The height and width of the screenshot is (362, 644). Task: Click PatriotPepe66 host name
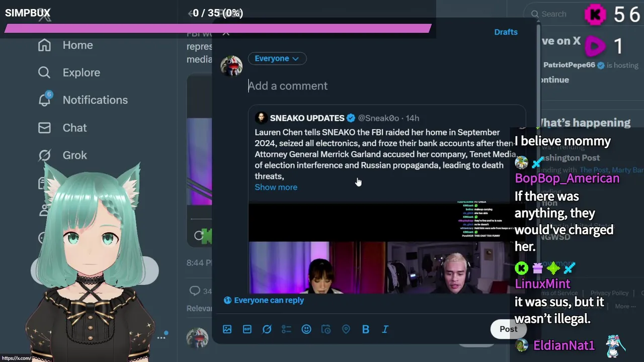click(x=569, y=65)
